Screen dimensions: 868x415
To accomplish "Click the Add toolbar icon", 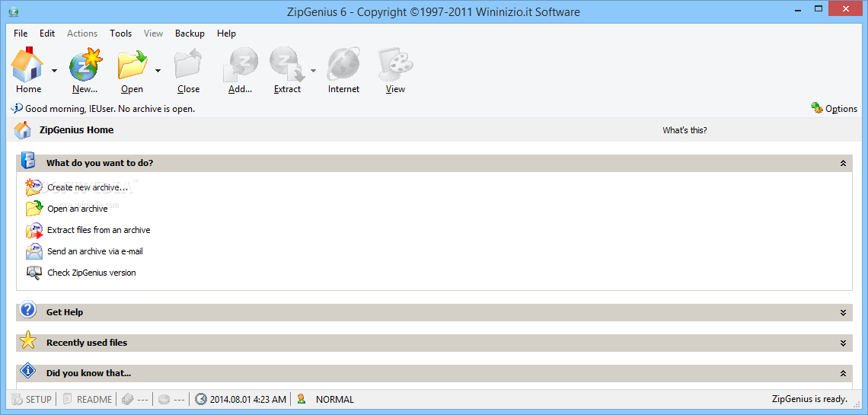I will pos(241,65).
